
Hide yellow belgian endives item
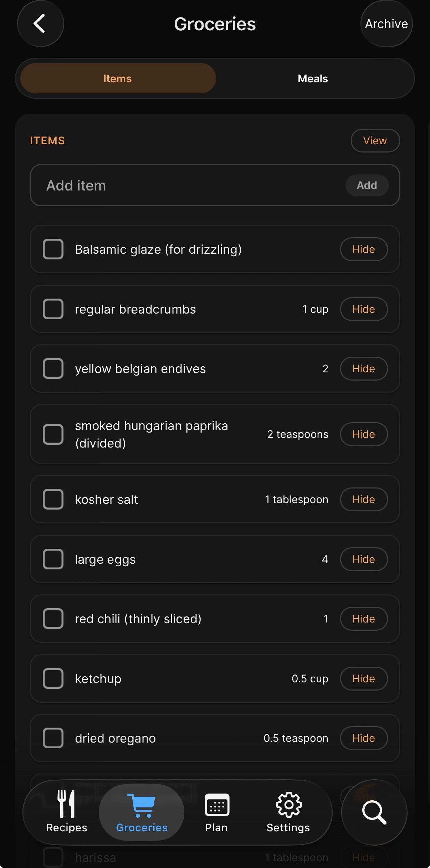(364, 368)
